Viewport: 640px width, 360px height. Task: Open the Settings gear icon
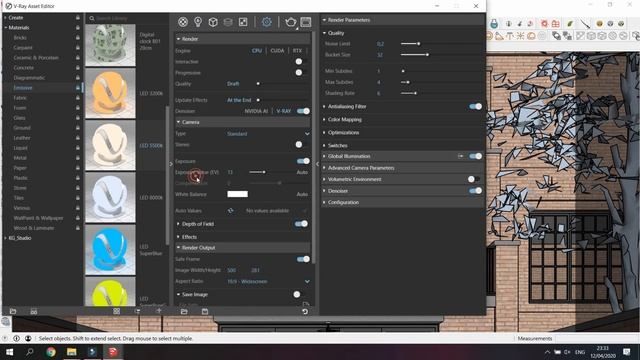267,22
